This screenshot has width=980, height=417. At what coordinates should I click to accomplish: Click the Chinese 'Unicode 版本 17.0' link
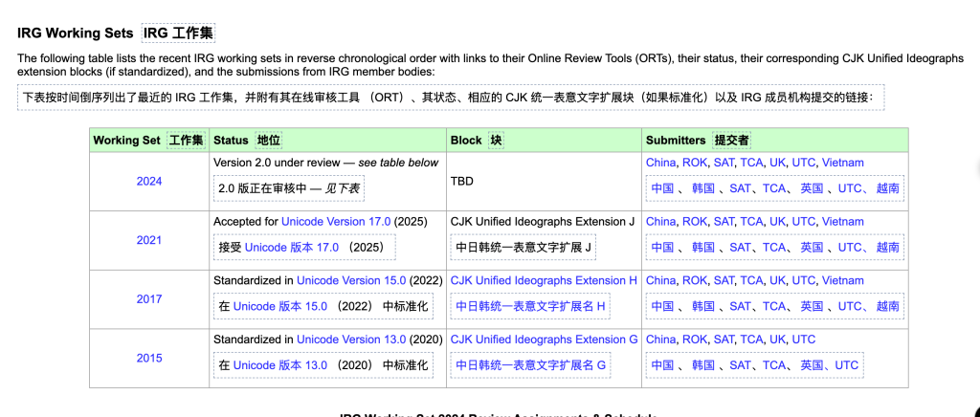[x=292, y=248]
